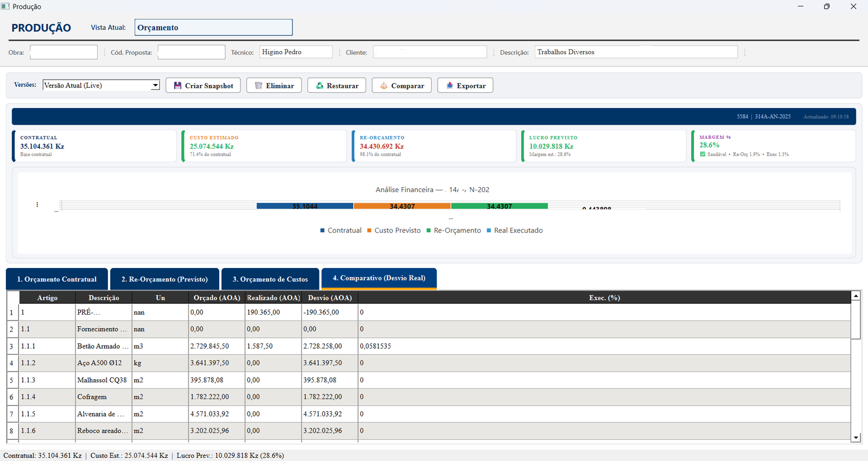Open the Versões dropdown arrow
Viewport: 868px width, 461px height.
click(155, 85)
